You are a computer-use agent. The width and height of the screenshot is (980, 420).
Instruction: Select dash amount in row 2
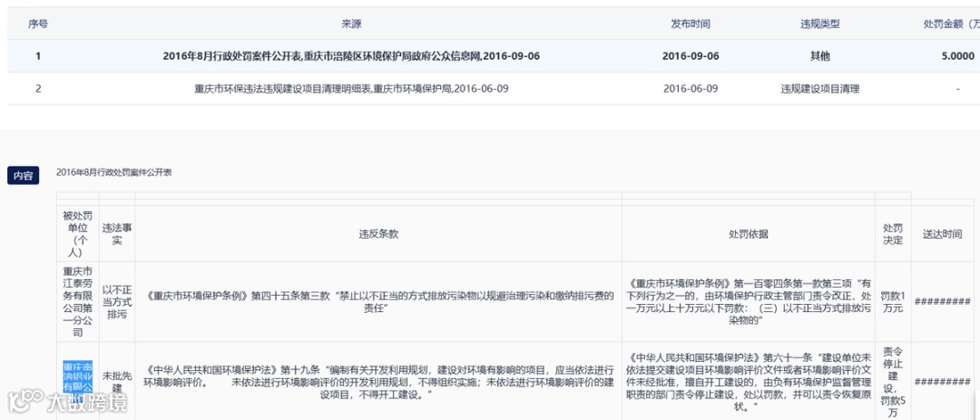click(957, 89)
